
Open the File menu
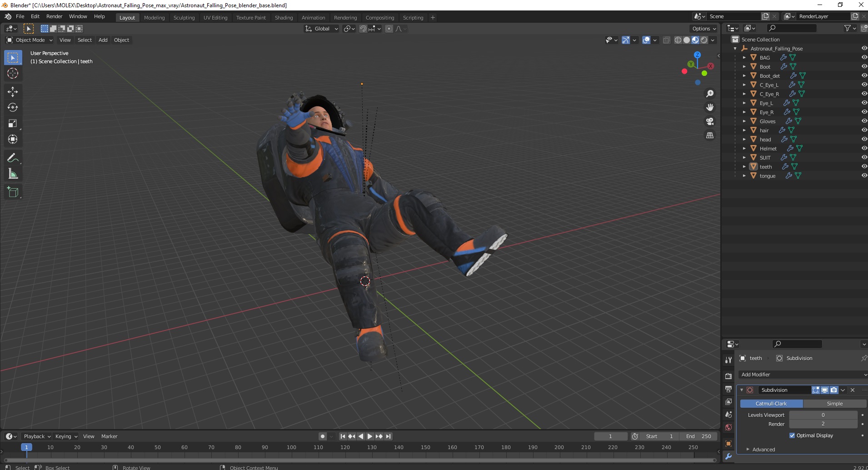20,16
